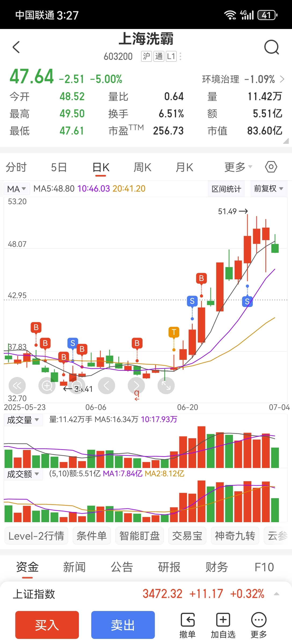The height and width of the screenshot is (644, 292).
Task: Open the 更多 period dropdown
Action: 238,167
